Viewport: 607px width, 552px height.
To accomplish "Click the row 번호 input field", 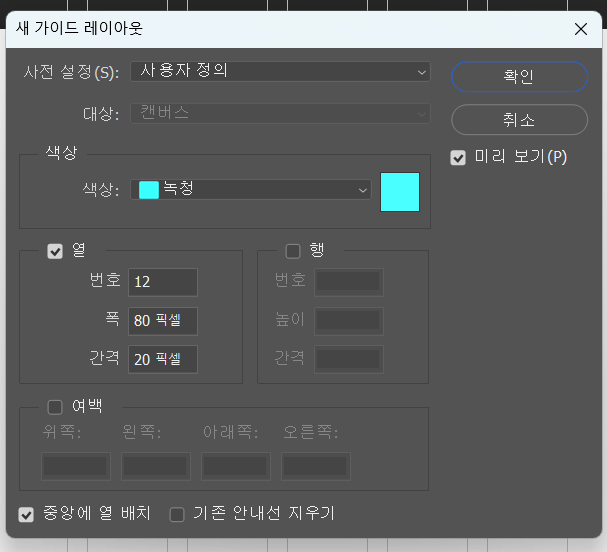I will point(348,282).
